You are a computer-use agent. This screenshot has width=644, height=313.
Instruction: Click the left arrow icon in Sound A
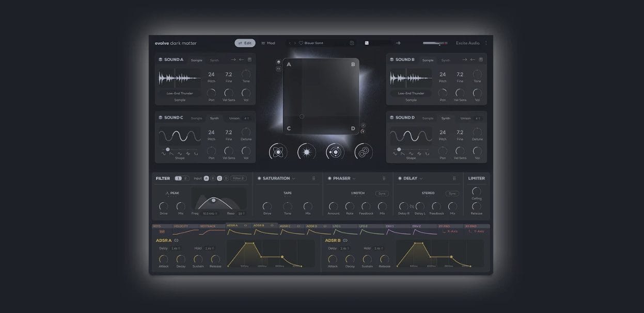[241, 60]
